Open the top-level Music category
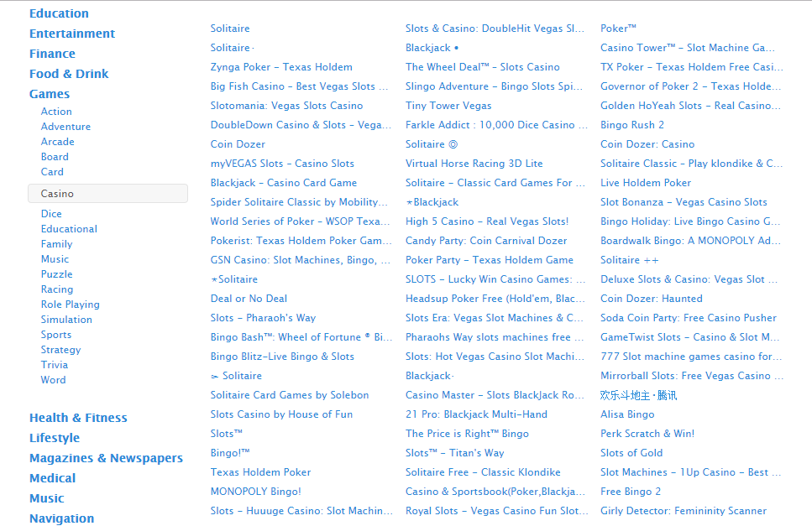Image resolution: width=812 pixels, height=526 pixels. (47, 498)
